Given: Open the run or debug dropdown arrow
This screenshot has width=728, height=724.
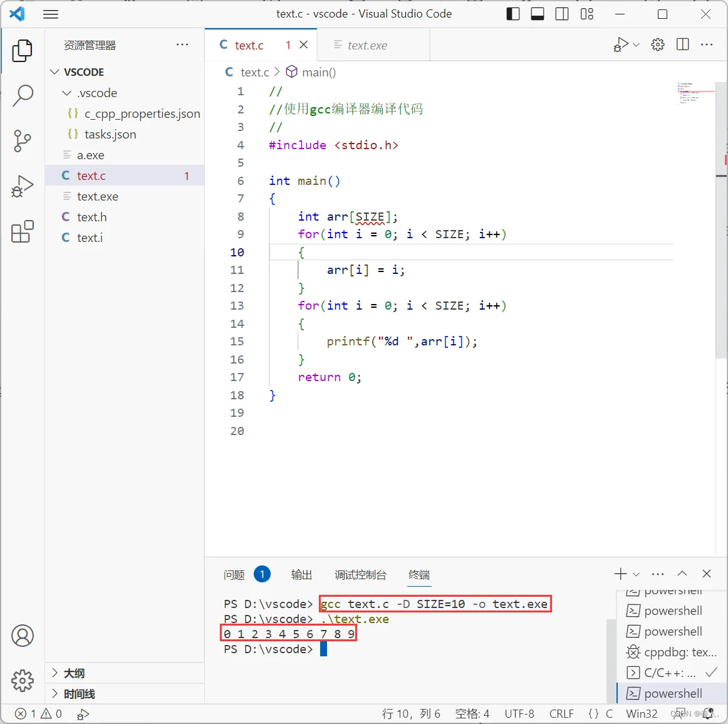Looking at the screenshot, I should pos(637,45).
